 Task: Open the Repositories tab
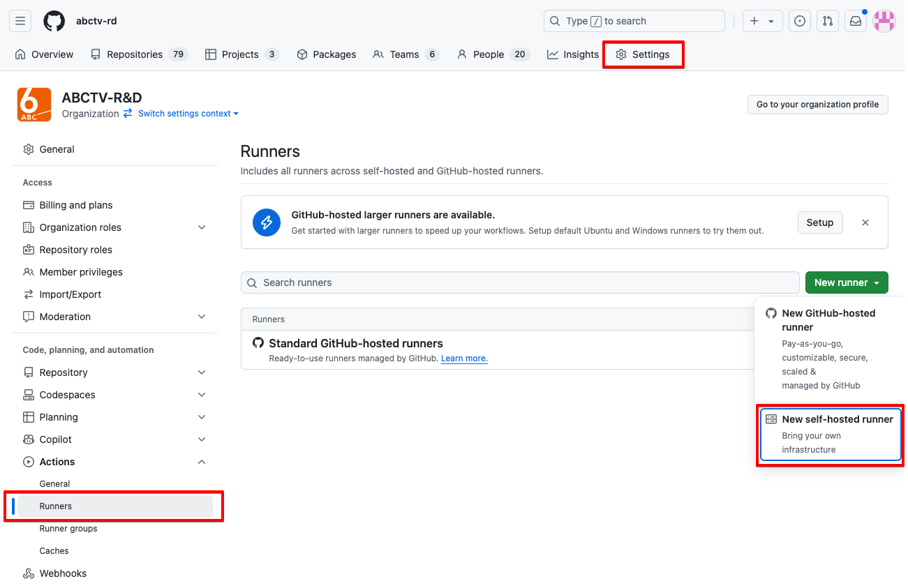139,54
